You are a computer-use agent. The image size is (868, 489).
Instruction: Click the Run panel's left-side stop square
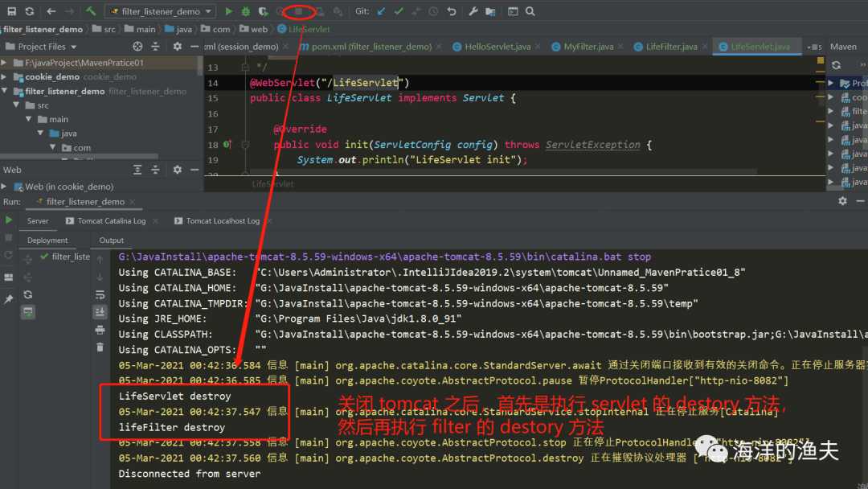pos(8,237)
